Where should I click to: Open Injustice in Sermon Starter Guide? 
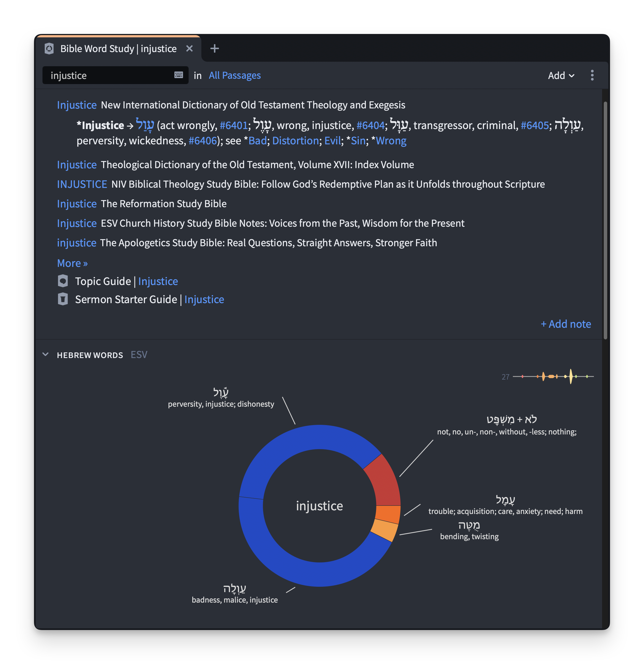coord(204,299)
